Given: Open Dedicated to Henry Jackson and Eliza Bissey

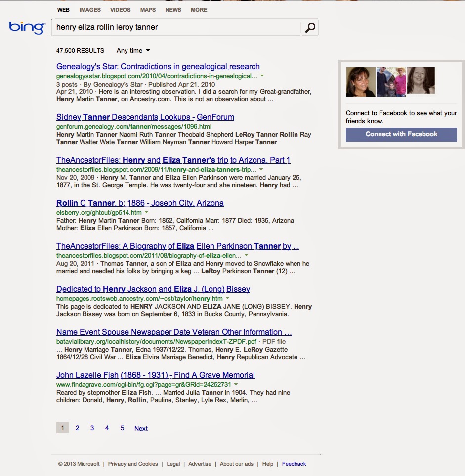Looking at the screenshot, I should [x=153, y=289].
